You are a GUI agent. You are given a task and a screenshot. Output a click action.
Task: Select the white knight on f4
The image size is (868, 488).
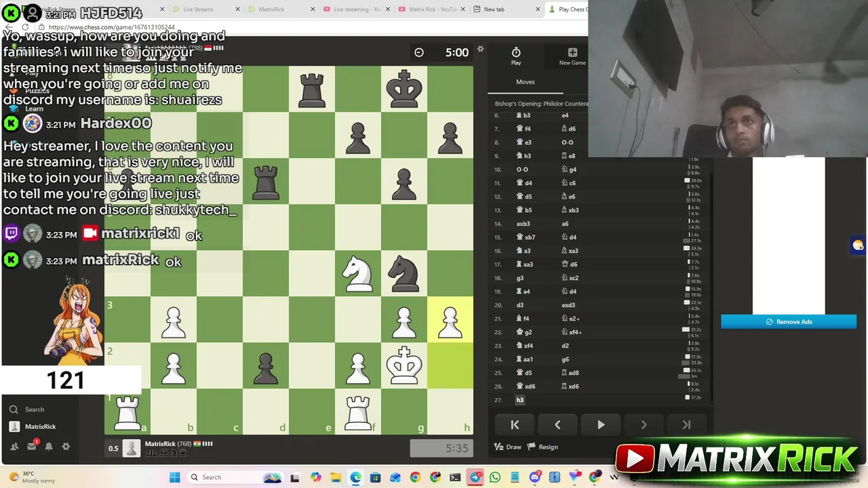[x=358, y=274]
